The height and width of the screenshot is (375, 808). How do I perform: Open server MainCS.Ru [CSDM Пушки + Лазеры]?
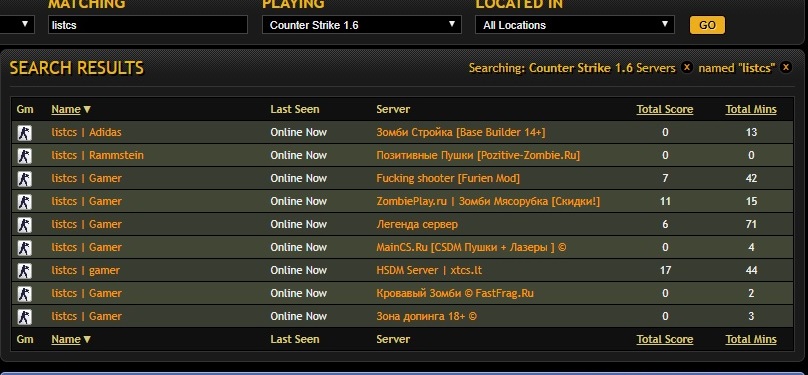pyautogui.click(x=471, y=247)
